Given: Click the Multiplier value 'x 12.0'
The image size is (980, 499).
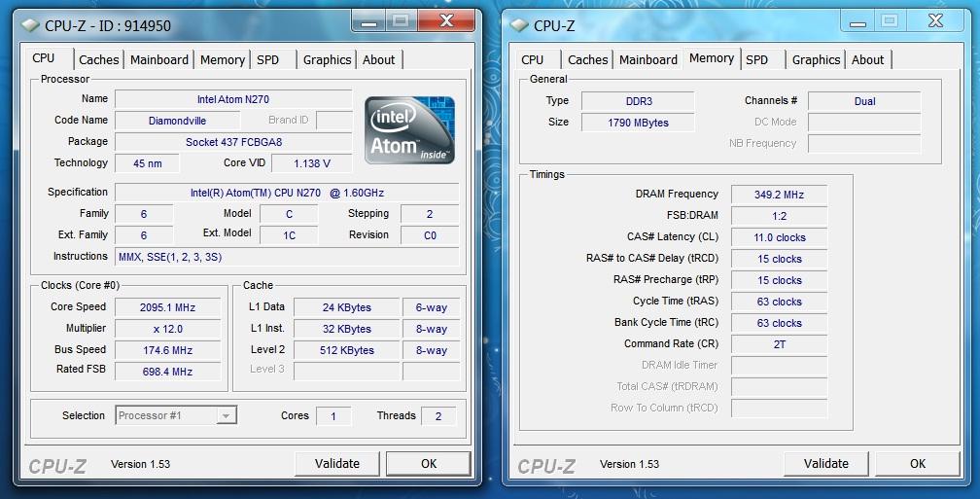Looking at the screenshot, I should [167, 329].
